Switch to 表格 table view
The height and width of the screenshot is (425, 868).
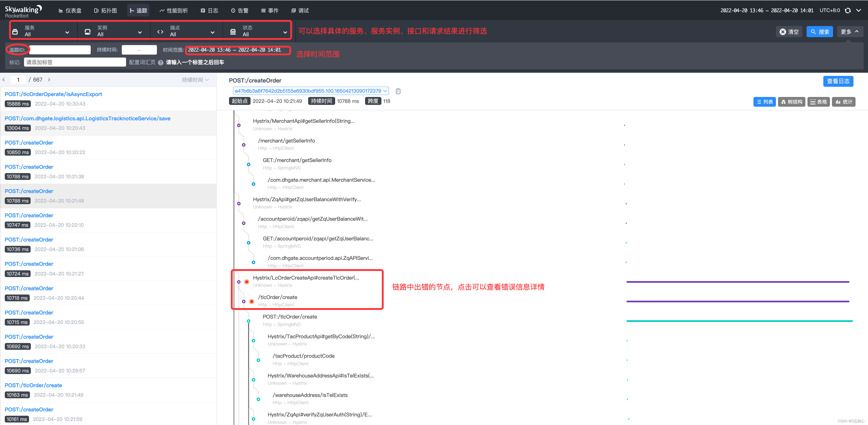[819, 102]
